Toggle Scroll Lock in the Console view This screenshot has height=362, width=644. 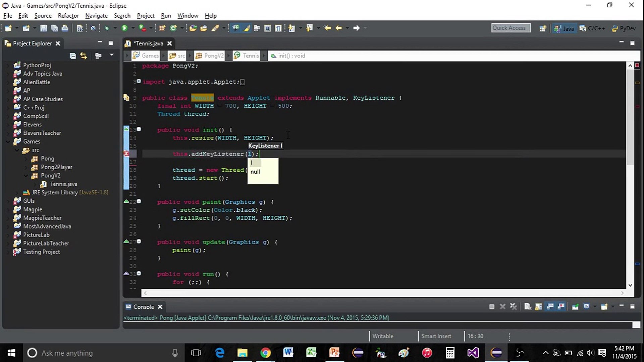[538, 306]
